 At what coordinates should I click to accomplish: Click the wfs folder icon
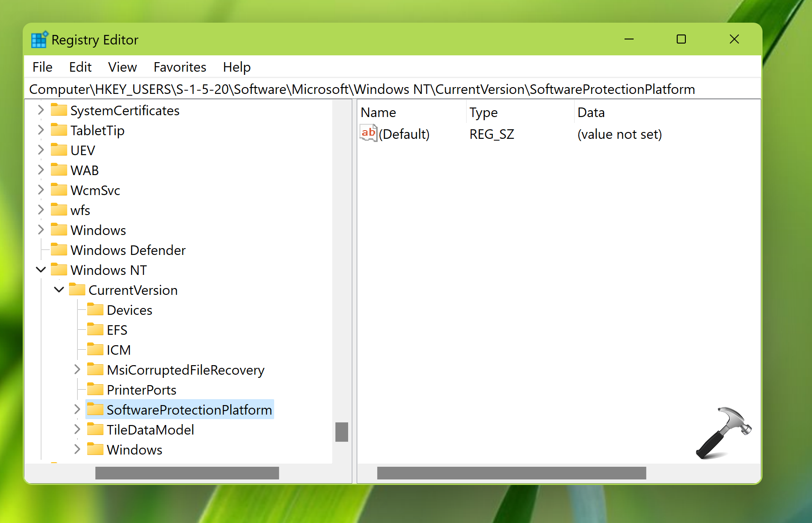point(59,210)
